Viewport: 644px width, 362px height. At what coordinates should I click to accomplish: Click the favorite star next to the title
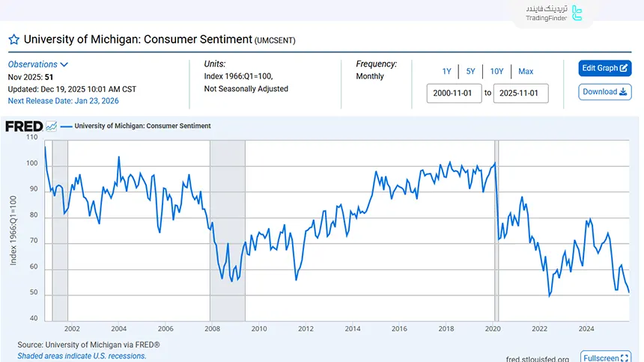pyautogui.click(x=13, y=40)
